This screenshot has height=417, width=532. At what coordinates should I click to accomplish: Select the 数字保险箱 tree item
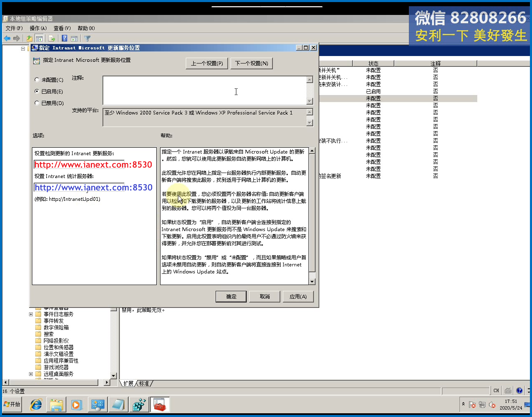[x=56, y=327]
